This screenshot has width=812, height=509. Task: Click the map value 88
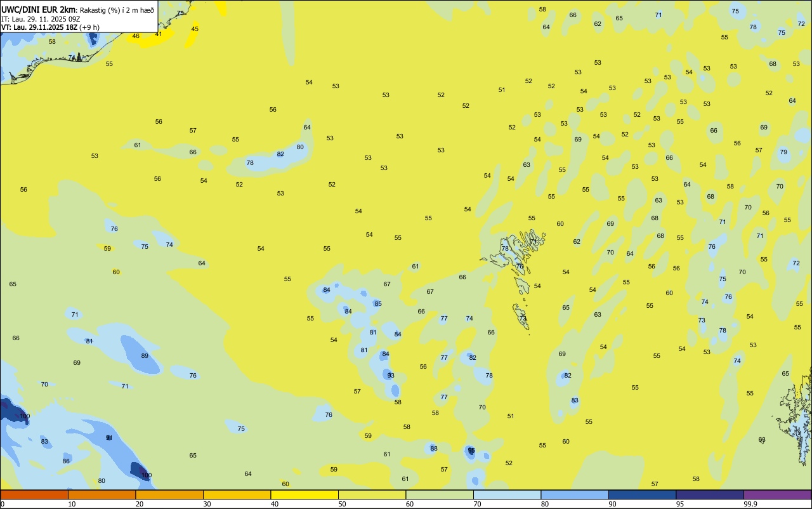coord(434,448)
